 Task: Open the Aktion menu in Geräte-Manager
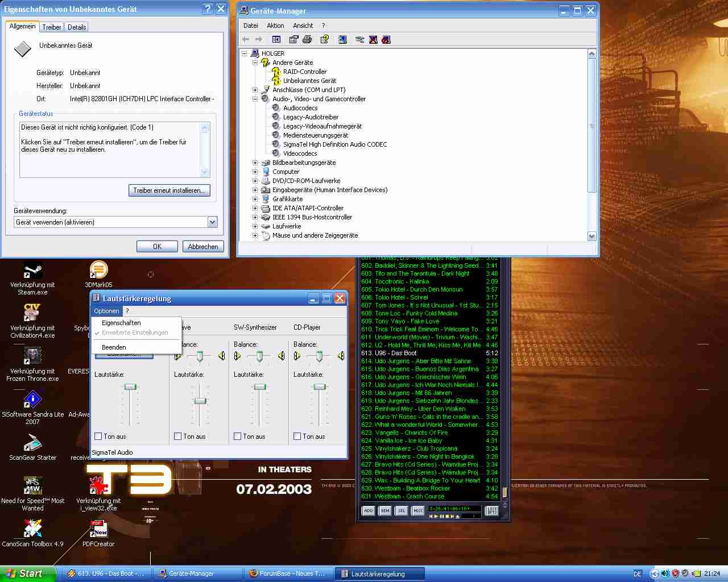[276, 26]
